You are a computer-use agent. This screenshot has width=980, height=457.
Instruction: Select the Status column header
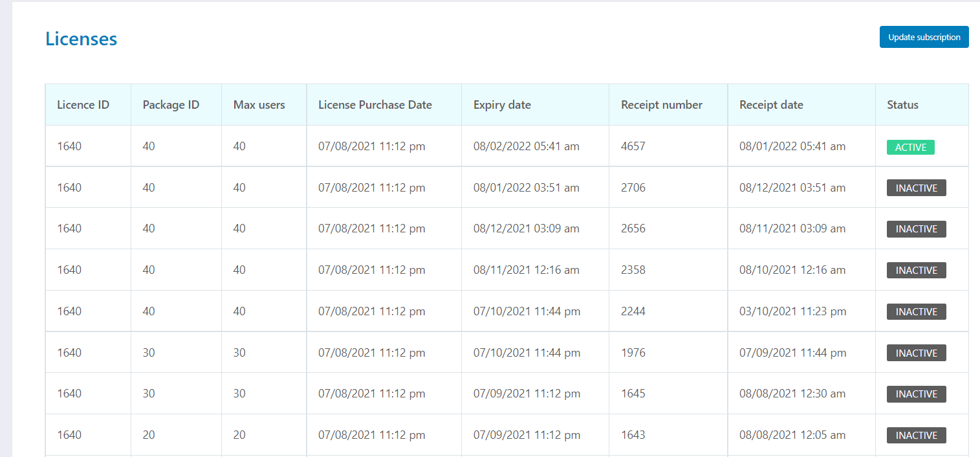(x=902, y=105)
